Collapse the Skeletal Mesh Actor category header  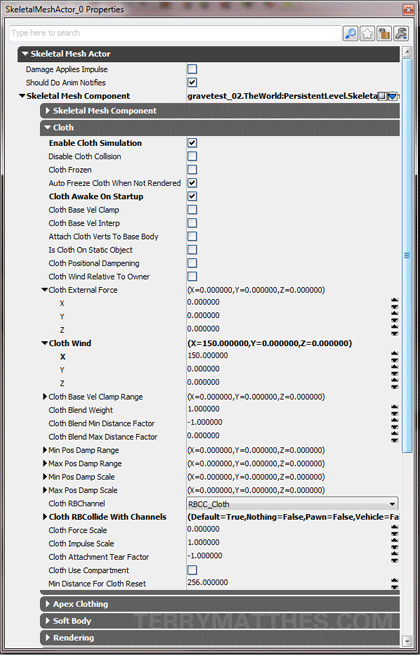(x=208, y=54)
